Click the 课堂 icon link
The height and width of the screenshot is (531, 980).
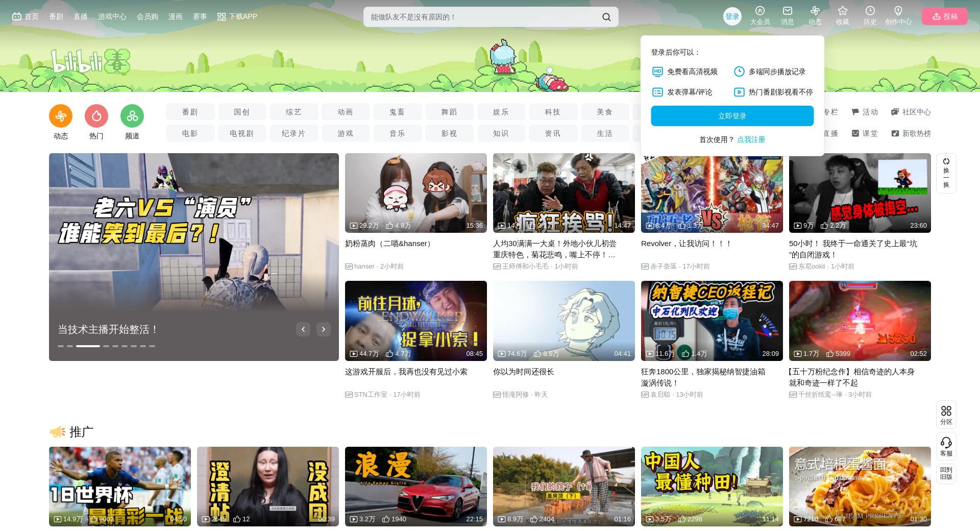pyautogui.click(x=865, y=133)
